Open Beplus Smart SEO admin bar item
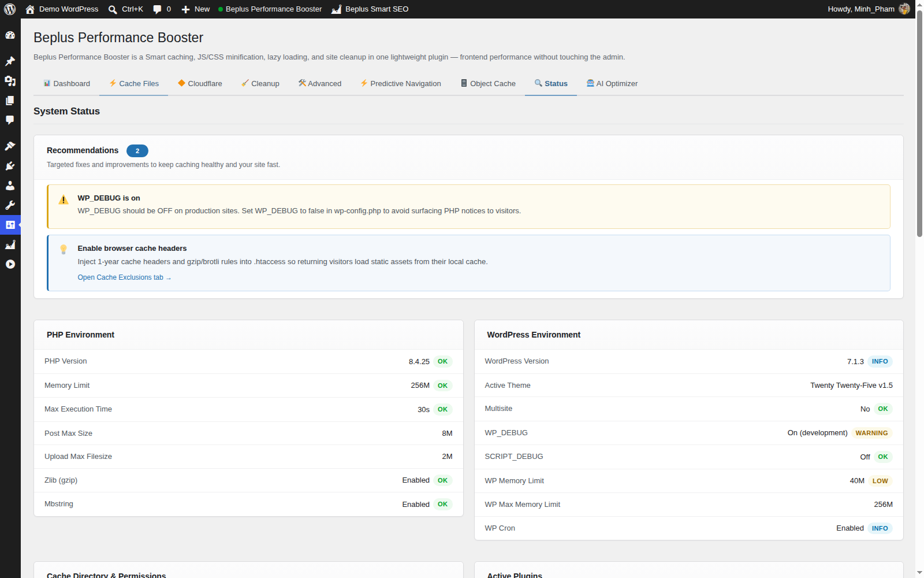Viewport: 924px width, 578px height. (x=370, y=9)
